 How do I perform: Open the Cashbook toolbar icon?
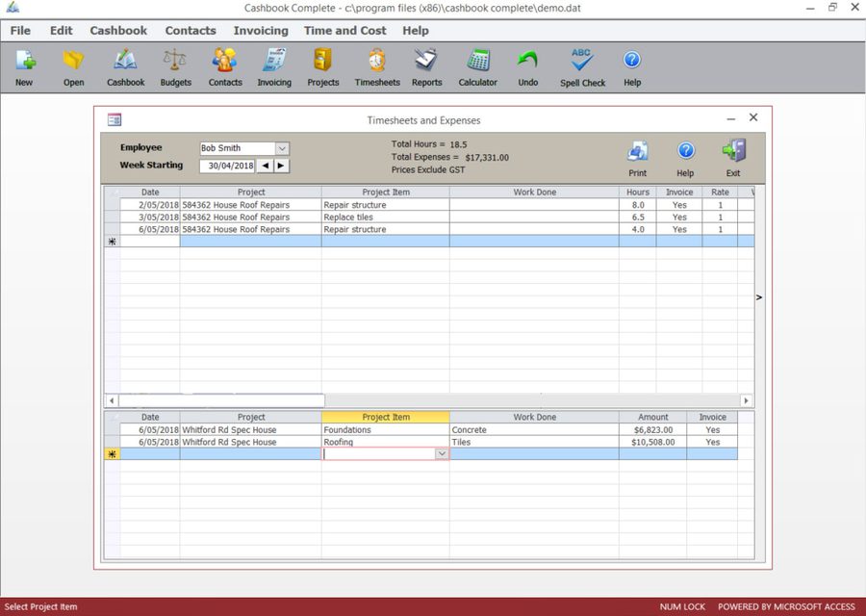pos(125,61)
